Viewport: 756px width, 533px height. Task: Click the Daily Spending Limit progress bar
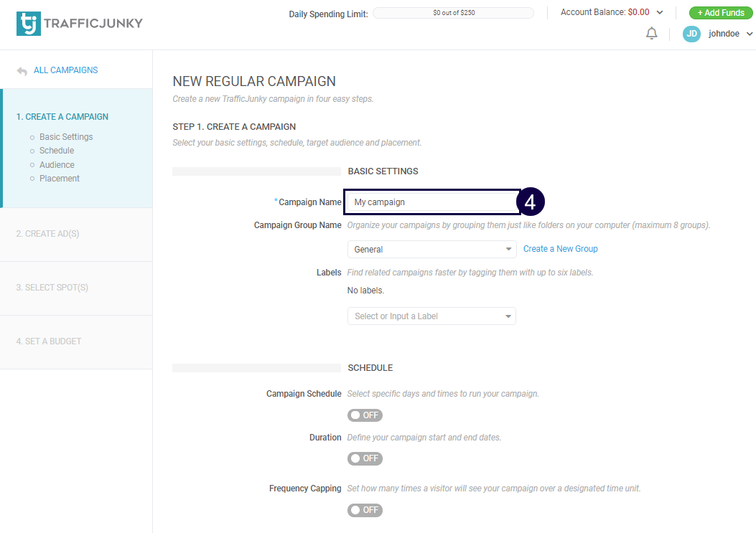tap(453, 13)
